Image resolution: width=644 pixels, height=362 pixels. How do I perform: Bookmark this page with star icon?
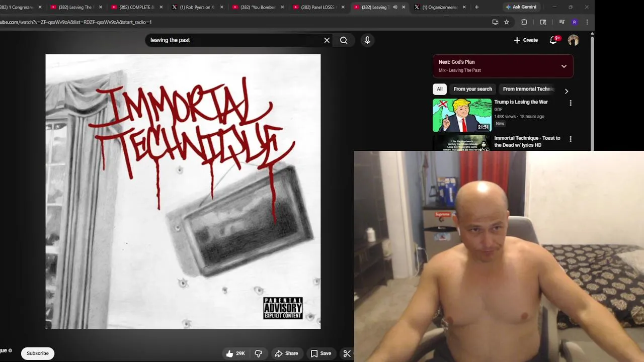[507, 22]
